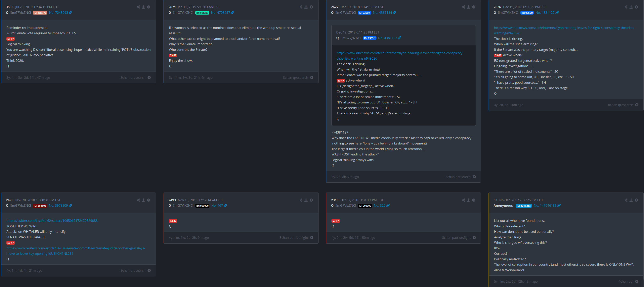The width and height of the screenshot is (644, 287).
Task: Share post 2495
Action: [x=138, y=200]
